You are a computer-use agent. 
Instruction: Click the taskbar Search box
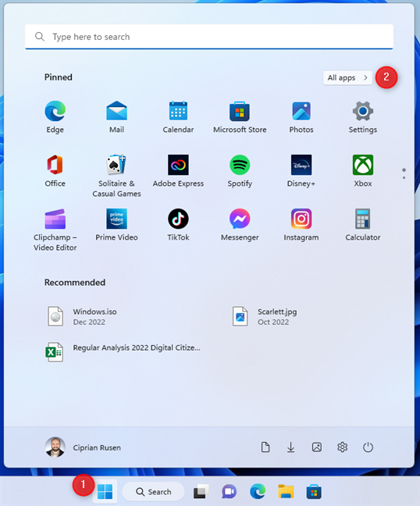pos(153,491)
